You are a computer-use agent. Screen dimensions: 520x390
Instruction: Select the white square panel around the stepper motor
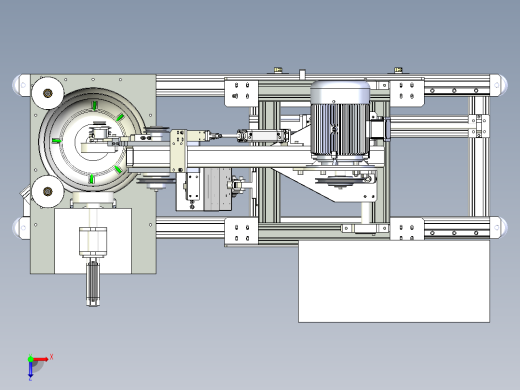pyautogui.click(x=93, y=241)
